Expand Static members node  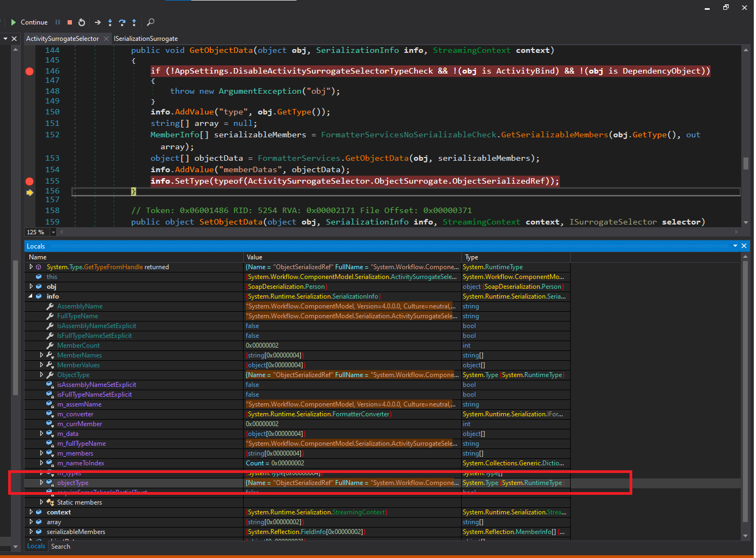tap(41, 502)
